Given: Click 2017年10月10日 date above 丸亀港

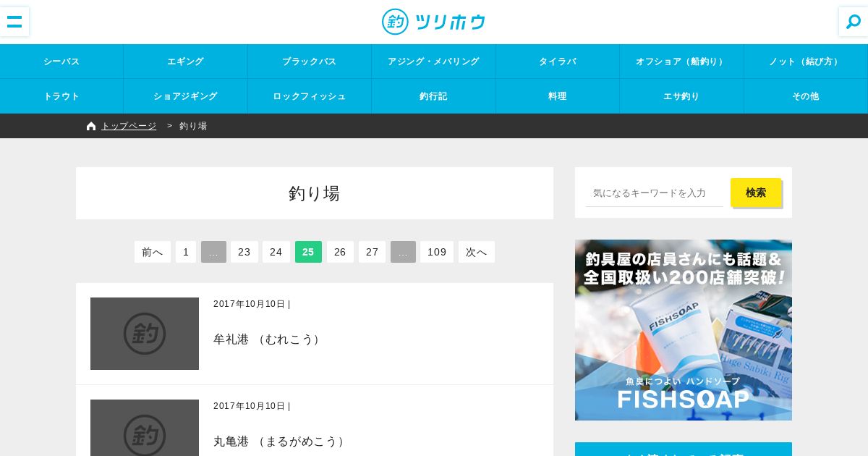Looking at the screenshot, I should [250, 406].
